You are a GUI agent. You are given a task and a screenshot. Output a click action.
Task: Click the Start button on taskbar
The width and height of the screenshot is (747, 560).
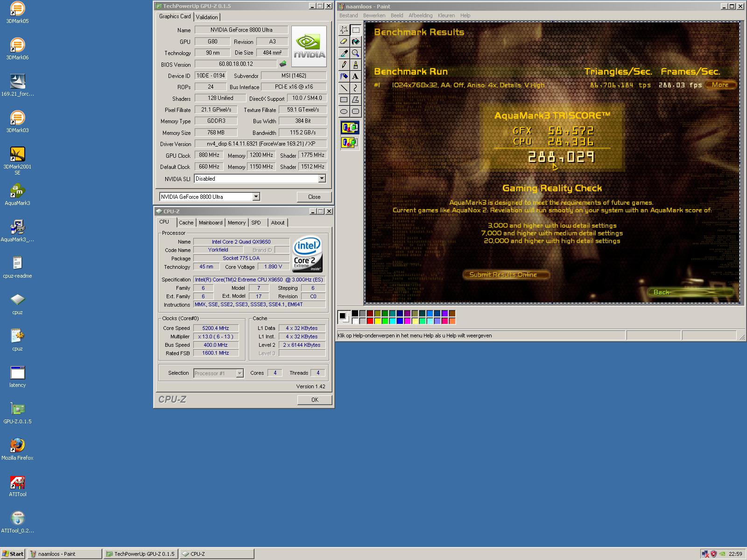(13, 554)
